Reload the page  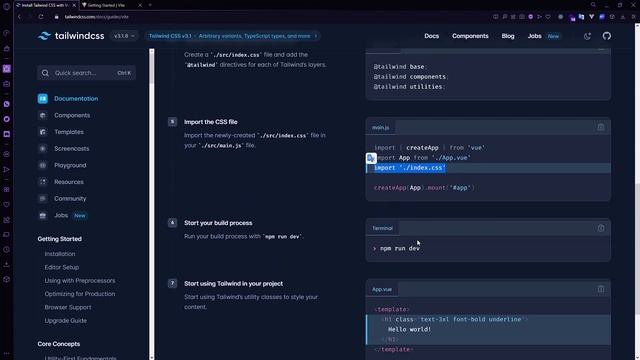tap(41, 17)
